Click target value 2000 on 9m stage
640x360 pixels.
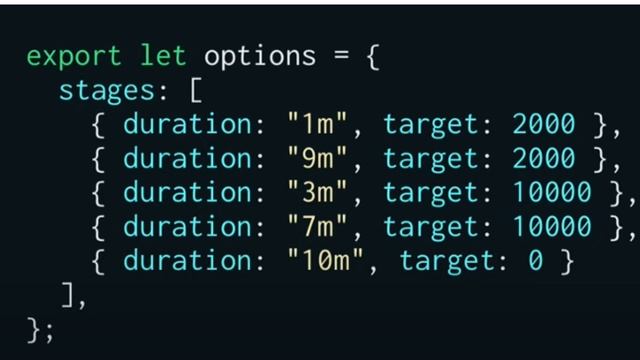point(544,158)
